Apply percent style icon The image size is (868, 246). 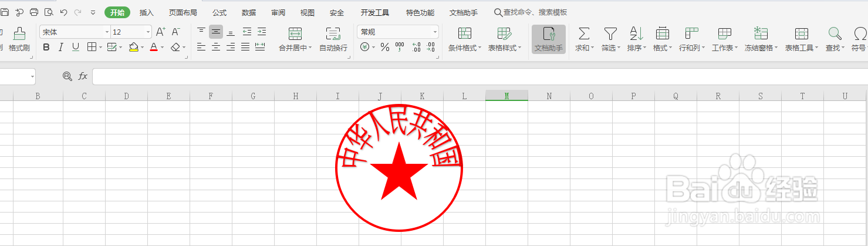coord(385,47)
